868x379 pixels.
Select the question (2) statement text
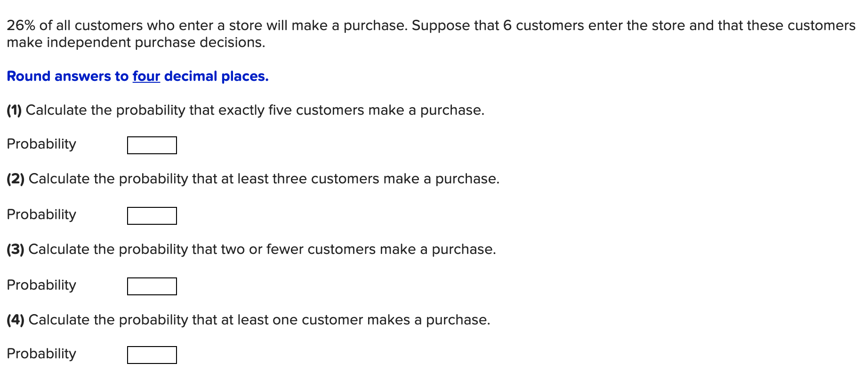(252, 179)
